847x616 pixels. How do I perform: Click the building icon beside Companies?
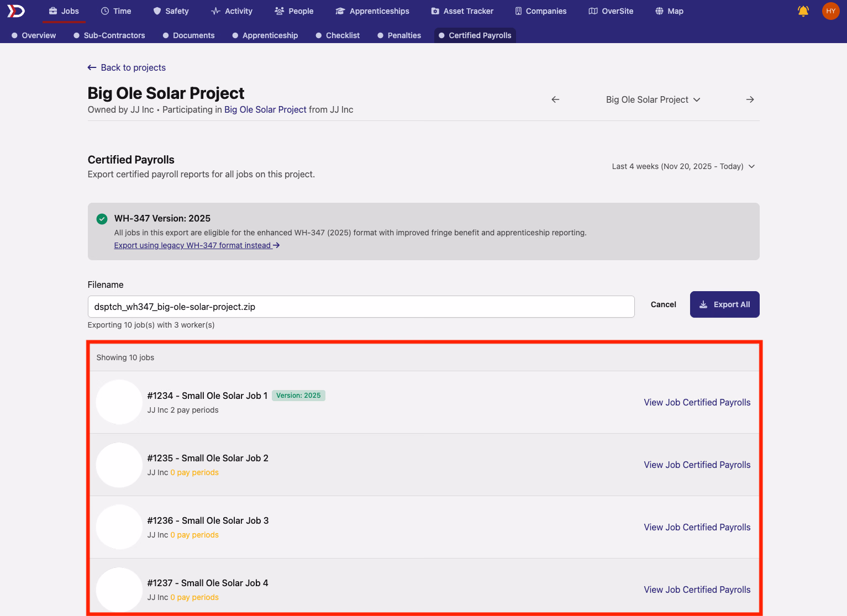pos(518,11)
